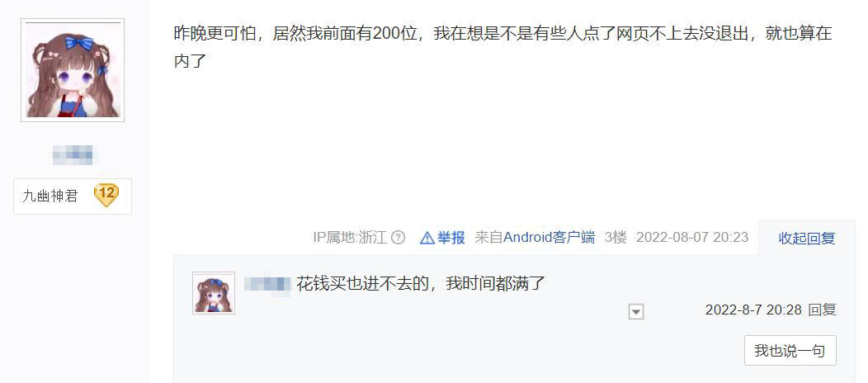Open the 来自Android客户端 link
The width and height of the screenshot is (868, 383).
[x=535, y=238]
